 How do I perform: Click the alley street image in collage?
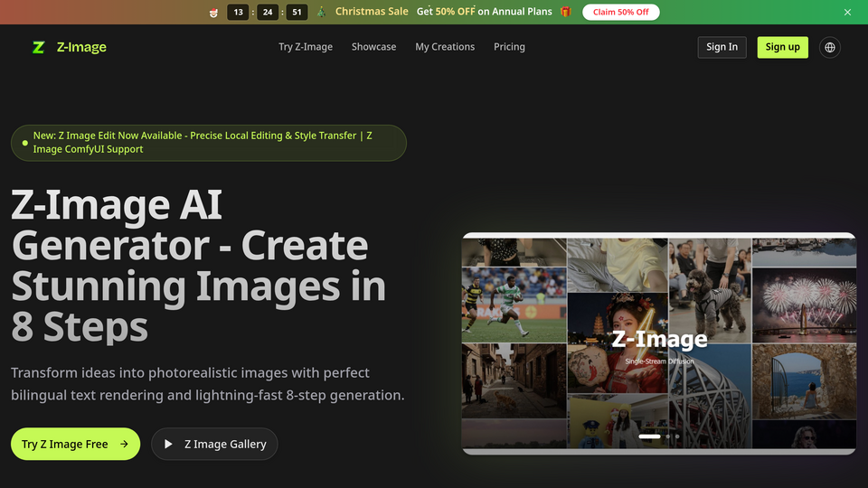coord(514,380)
